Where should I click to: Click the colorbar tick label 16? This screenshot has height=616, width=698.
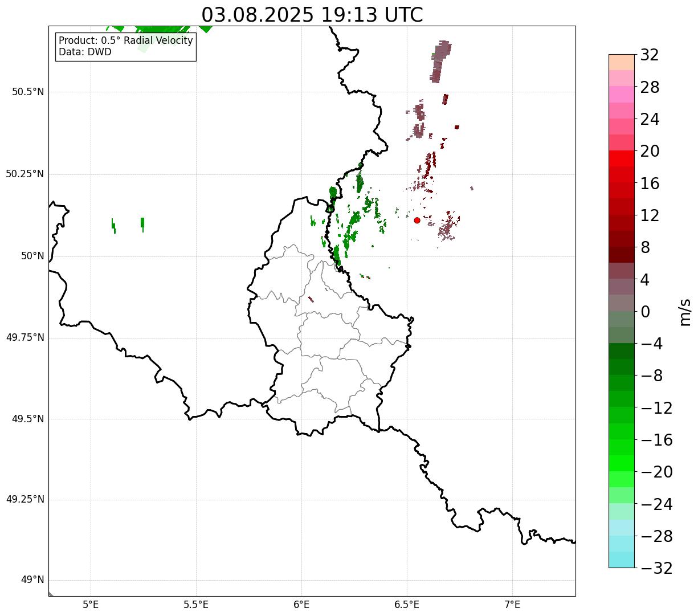point(650,183)
